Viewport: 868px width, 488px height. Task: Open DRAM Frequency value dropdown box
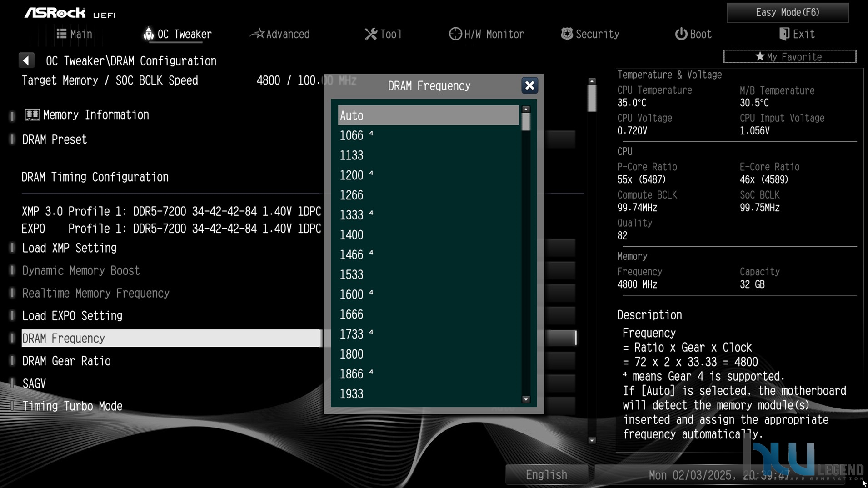coord(560,338)
